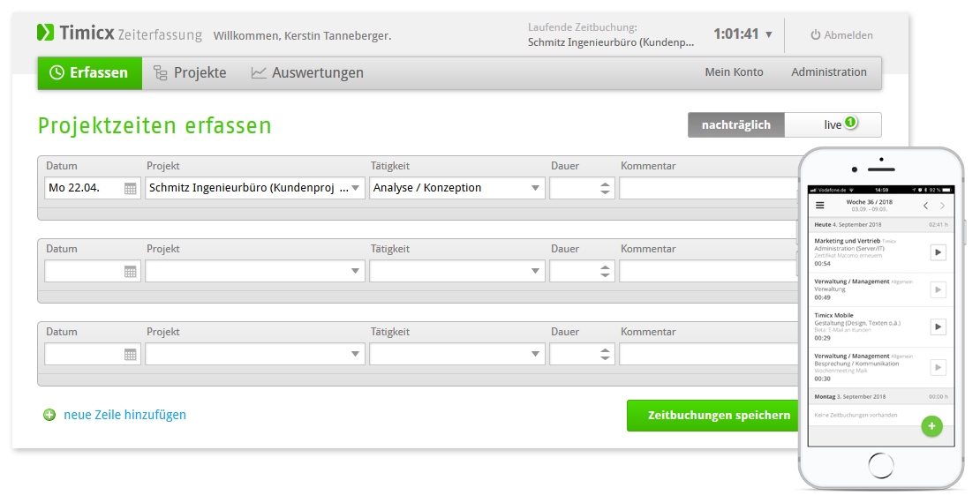
Task: Open the Erfassen tab
Action: 90,73
